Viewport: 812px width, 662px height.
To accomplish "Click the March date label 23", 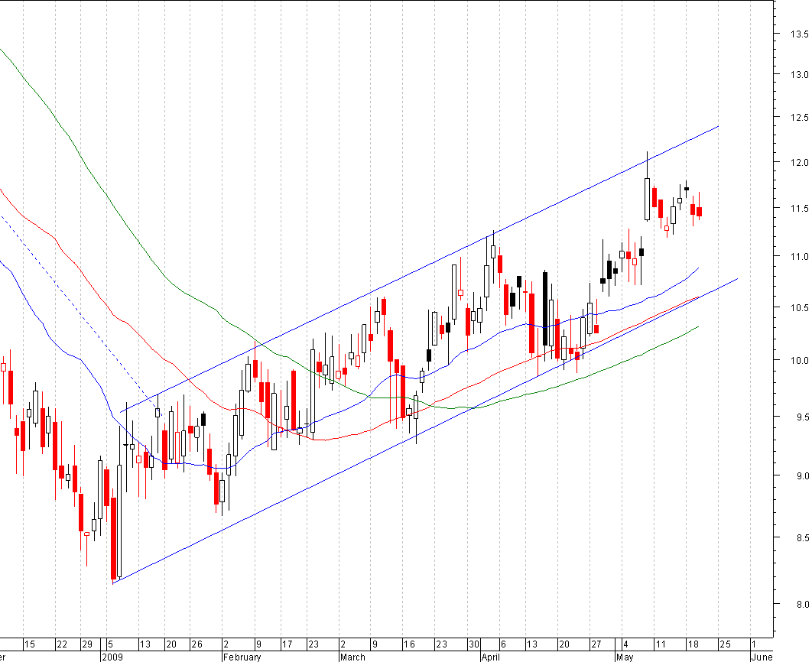I will 441,644.
